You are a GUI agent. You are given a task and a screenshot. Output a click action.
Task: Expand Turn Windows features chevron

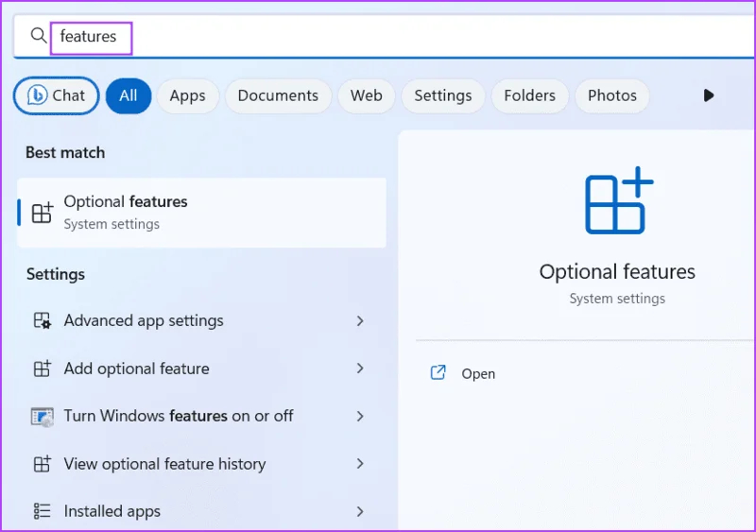[360, 416]
